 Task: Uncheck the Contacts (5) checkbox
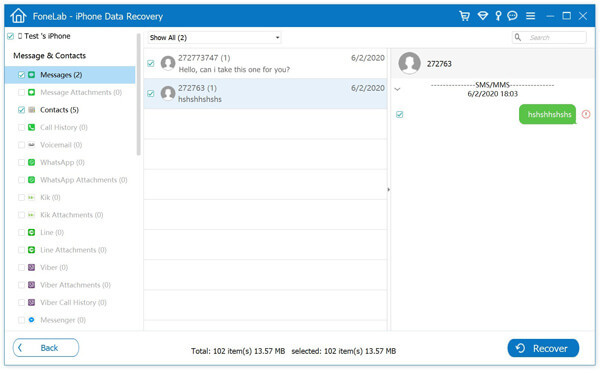[21, 110]
